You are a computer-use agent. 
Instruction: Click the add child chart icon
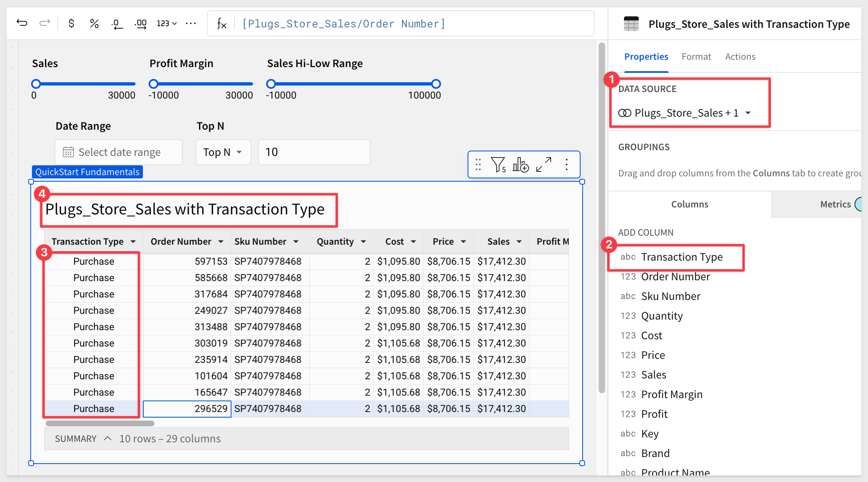[520, 164]
